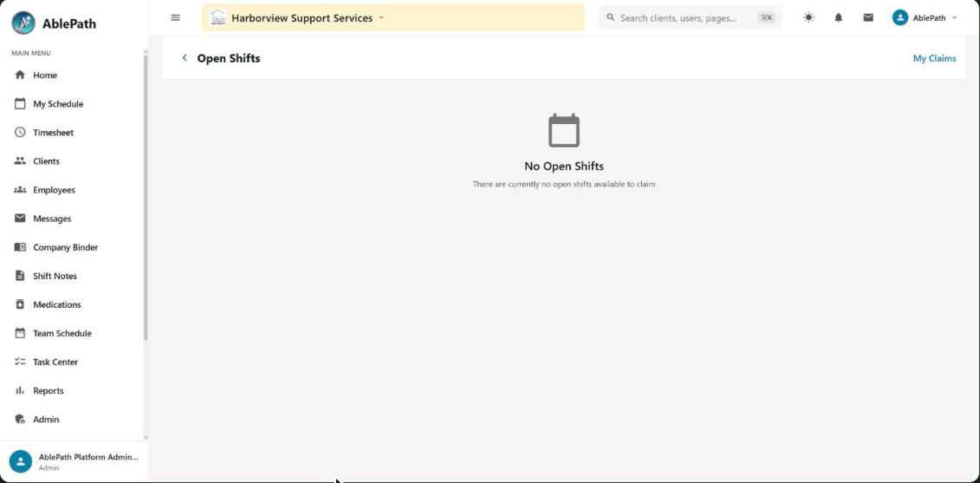Click the back arrow beside Open Shifts
This screenshot has width=980, height=483.
click(x=185, y=57)
